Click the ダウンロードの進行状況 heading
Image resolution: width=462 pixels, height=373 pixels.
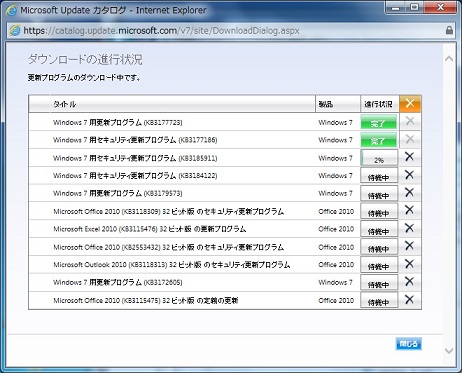tap(85, 59)
